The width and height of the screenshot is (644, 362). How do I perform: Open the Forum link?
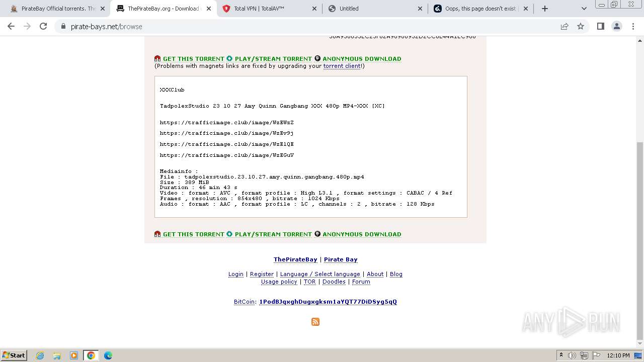361,282
